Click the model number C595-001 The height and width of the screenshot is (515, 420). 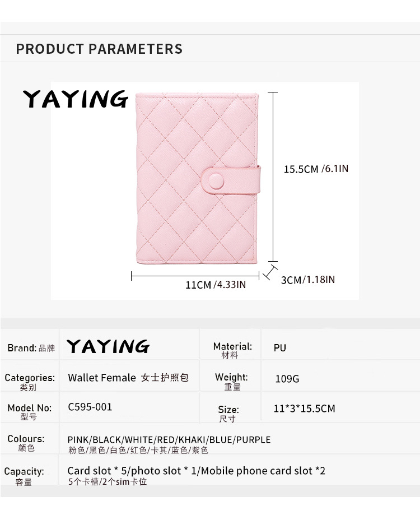90,407
